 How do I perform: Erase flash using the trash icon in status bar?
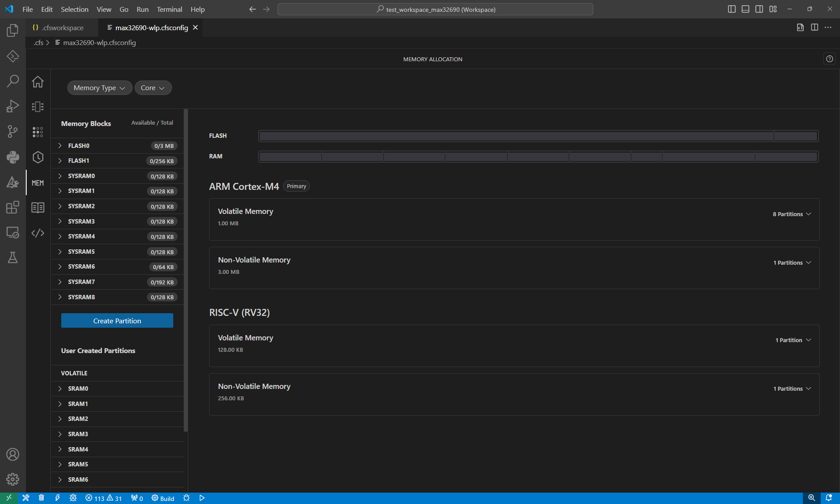[x=42, y=498]
